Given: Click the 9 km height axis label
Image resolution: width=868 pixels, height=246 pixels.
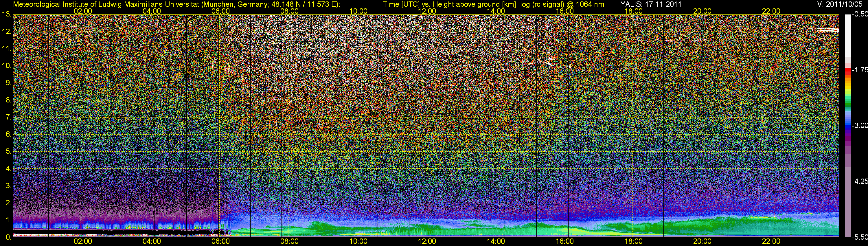Looking at the screenshot, I should [8, 83].
